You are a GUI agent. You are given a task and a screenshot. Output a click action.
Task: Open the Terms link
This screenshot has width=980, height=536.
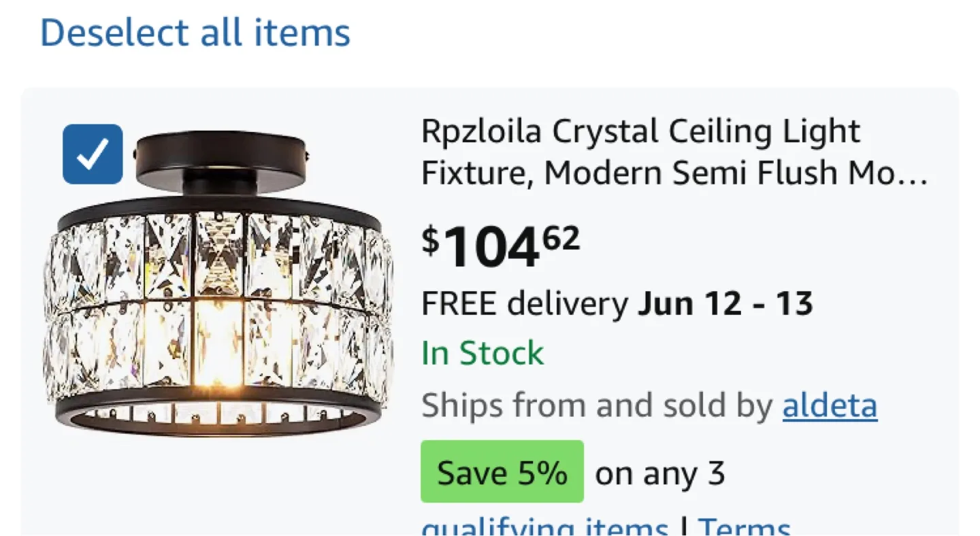click(x=744, y=527)
